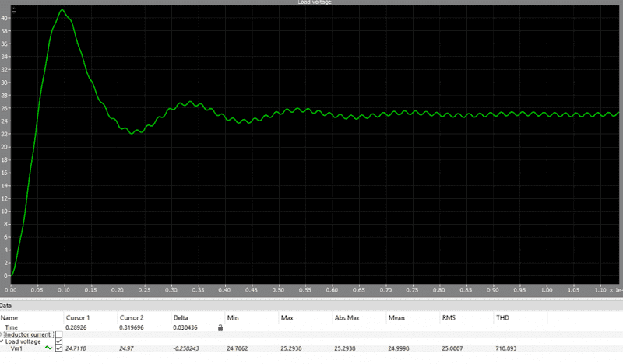This screenshot has height=364, width=623.
Task: Enable the Inductor current checkbox
Action: click(x=59, y=334)
